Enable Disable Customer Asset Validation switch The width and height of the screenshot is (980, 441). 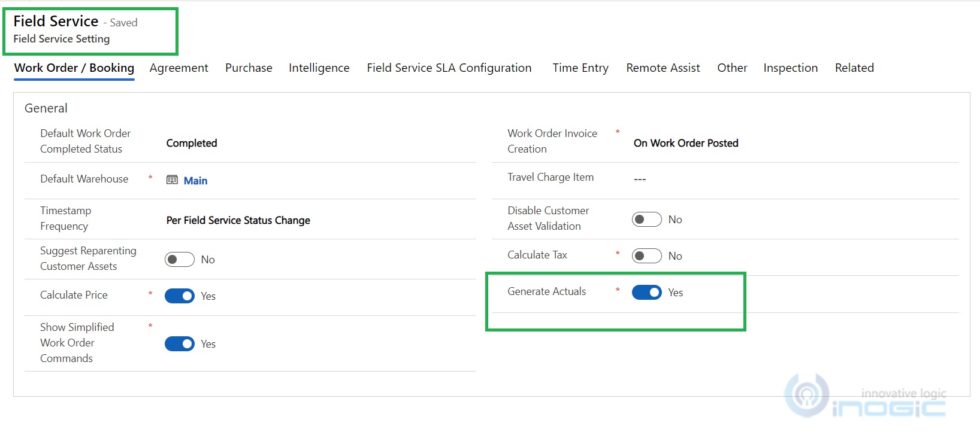click(647, 220)
